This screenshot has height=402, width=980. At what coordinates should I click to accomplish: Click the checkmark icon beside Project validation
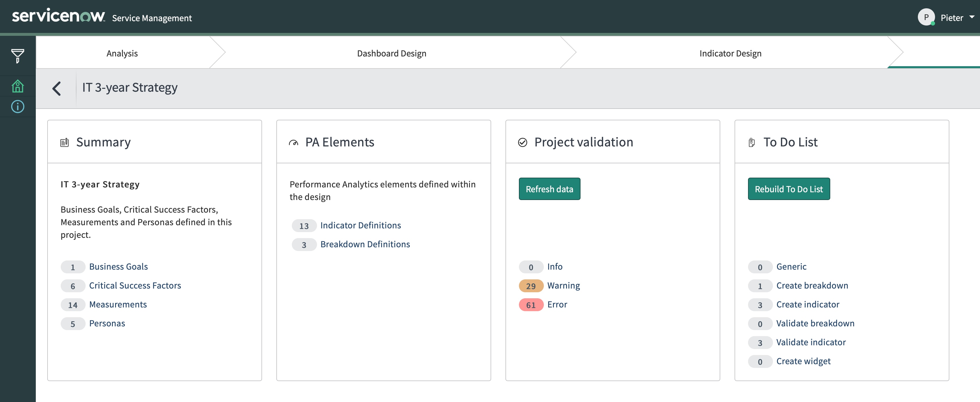tap(522, 142)
